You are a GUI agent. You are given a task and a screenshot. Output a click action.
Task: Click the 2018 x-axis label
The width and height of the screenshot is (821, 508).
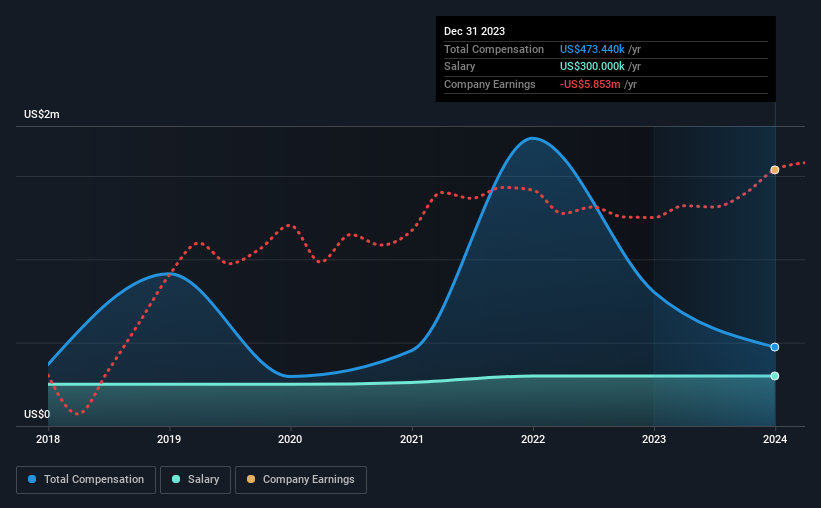click(48, 439)
